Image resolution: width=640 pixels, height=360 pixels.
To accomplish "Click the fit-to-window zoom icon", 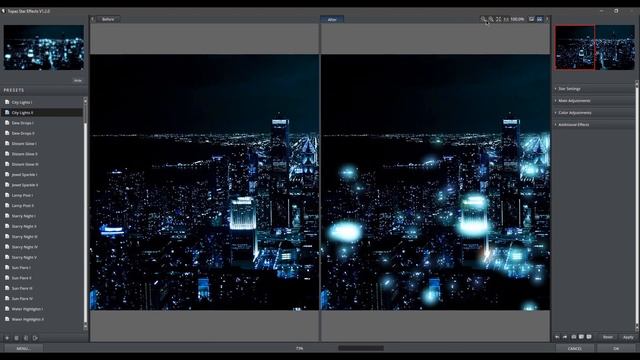I will [x=499, y=19].
